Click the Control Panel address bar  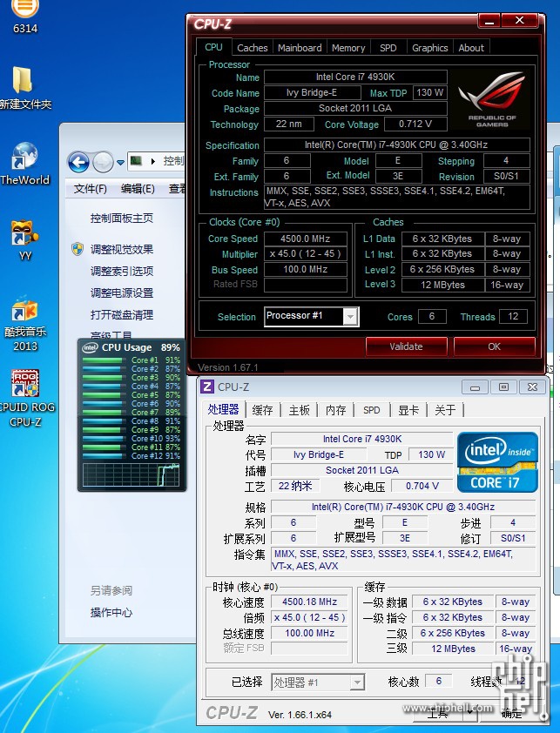pyautogui.click(x=157, y=161)
